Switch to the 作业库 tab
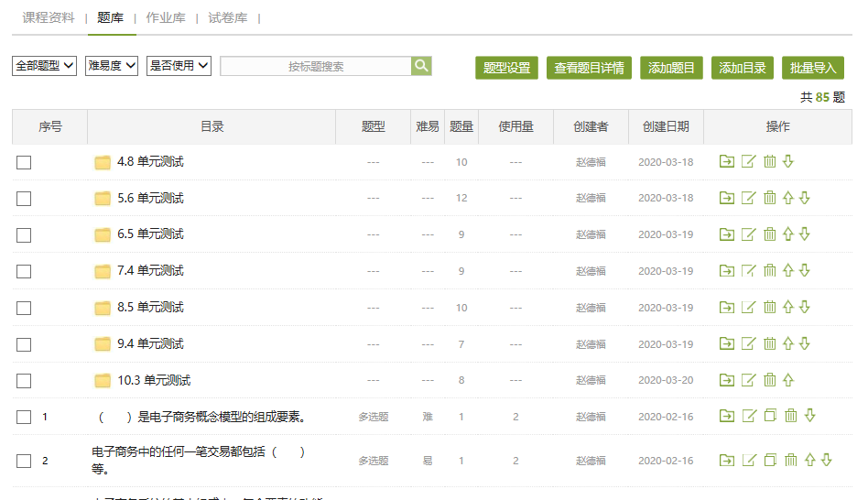The height and width of the screenshot is (500, 868). tap(166, 17)
